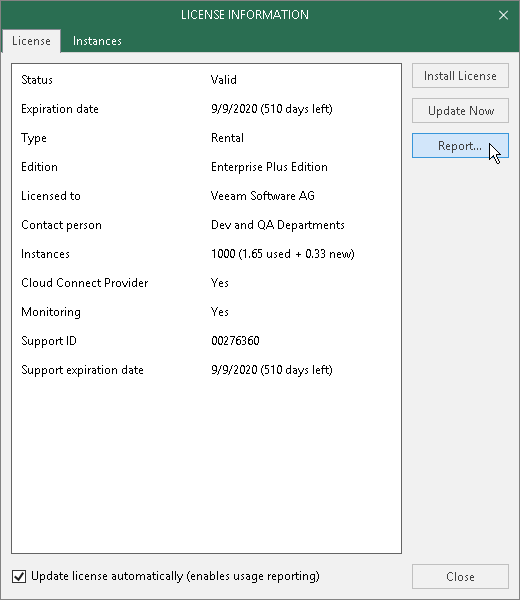Select Yes value for Cloud Connect Provider
This screenshot has width=520, height=600.
tap(220, 283)
